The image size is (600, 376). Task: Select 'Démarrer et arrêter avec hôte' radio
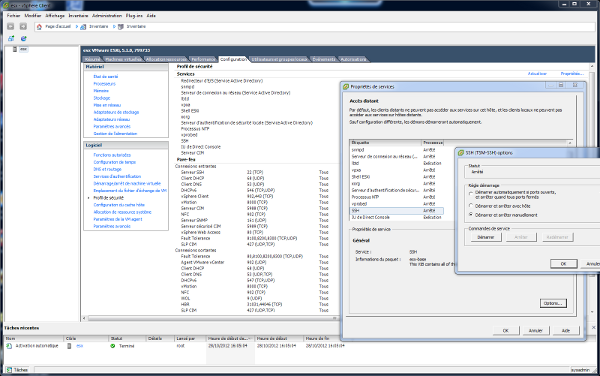pyautogui.click(x=471, y=206)
